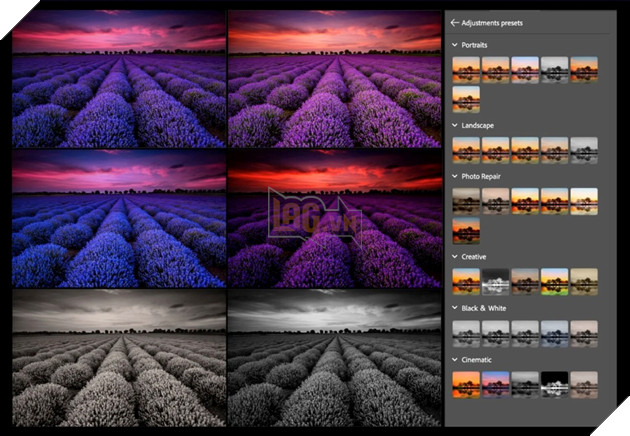Apply the faded fifth Cinematic preset
Viewport: 630px width, 436px height.
(x=584, y=385)
